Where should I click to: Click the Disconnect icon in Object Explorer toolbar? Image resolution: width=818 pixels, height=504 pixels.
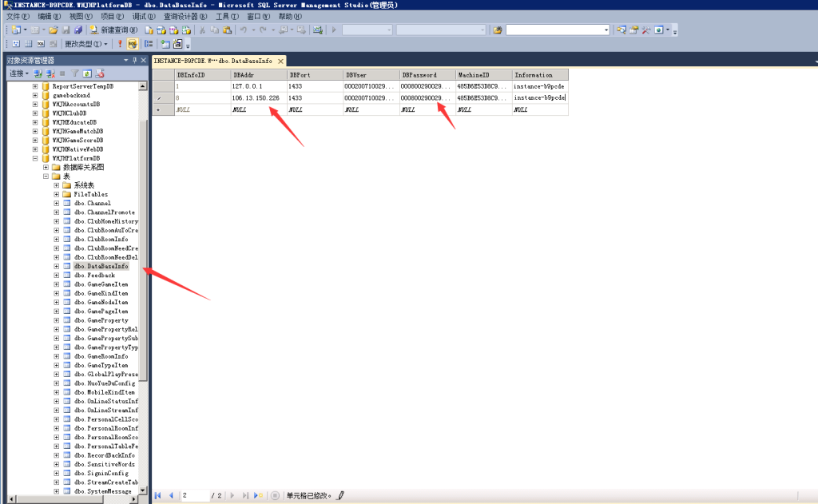coord(50,73)
